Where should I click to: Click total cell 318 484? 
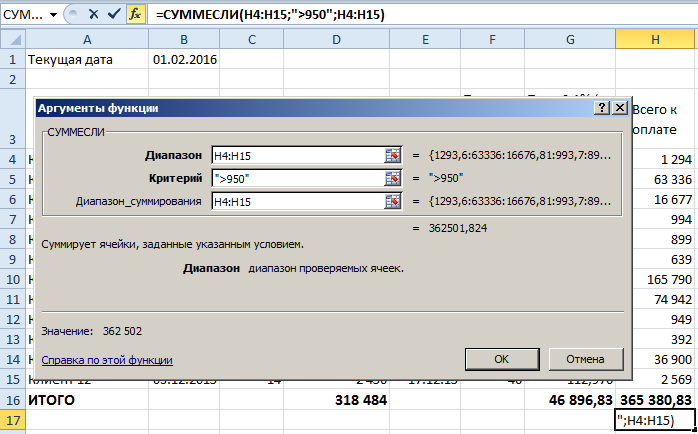tap(336, 400)
